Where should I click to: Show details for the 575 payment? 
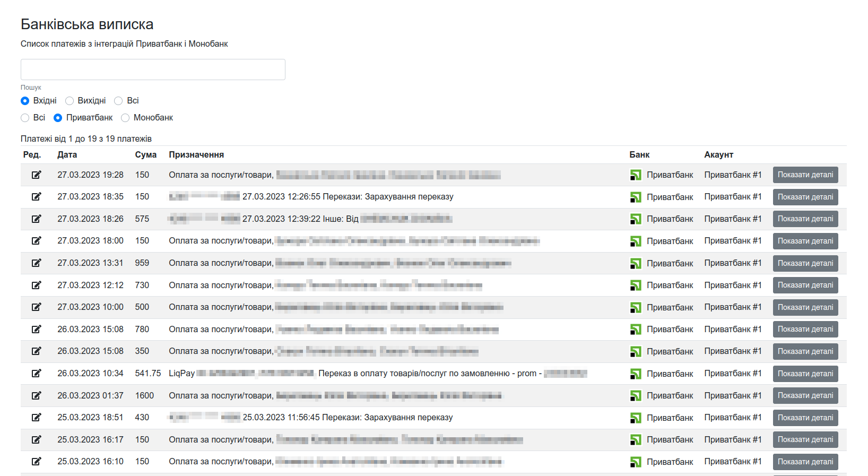click(805, 219)
